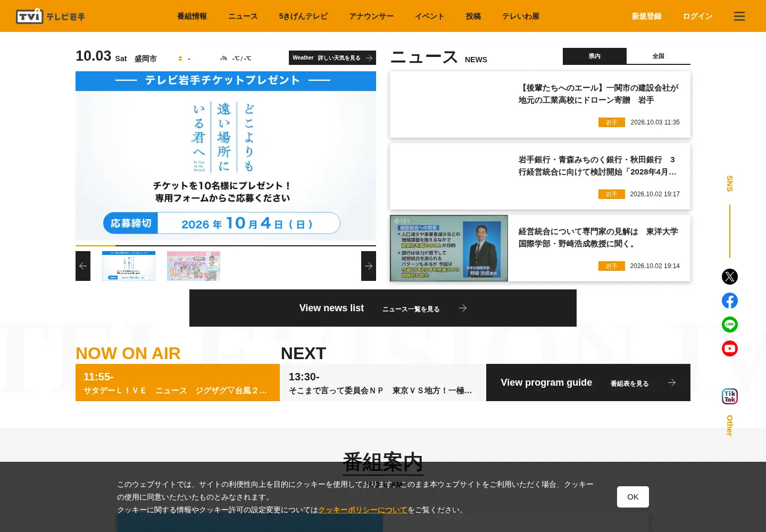The height and width of the screenshot is (532, 766).
Task: Accept cookies with OK button
Action: click(x=633, y=497)
